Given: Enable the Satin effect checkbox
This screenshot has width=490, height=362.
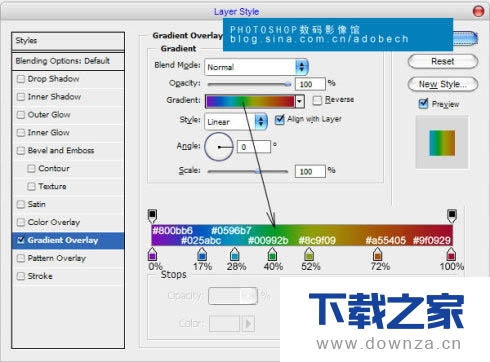Looking at the screenshot, I should pos(21,204).
